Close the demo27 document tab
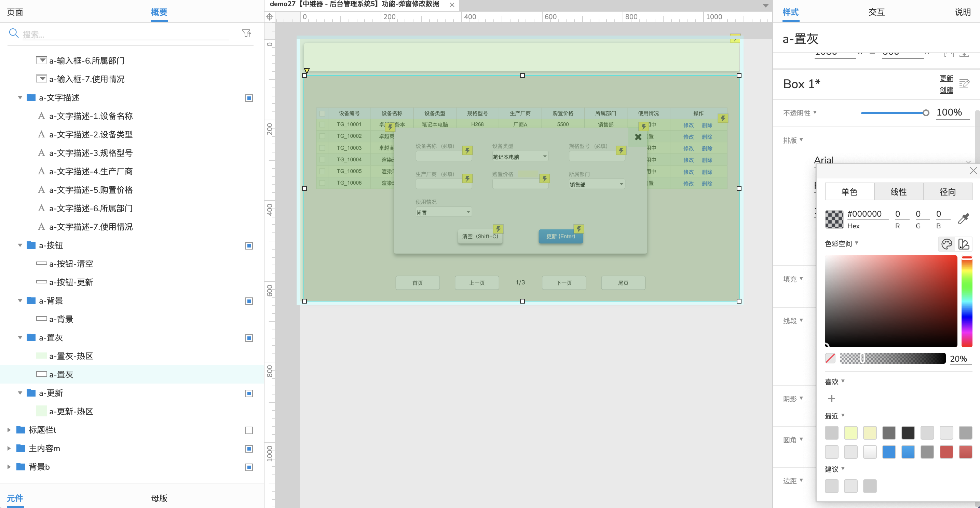The image size is (980, 508). [x=452, y=5]
